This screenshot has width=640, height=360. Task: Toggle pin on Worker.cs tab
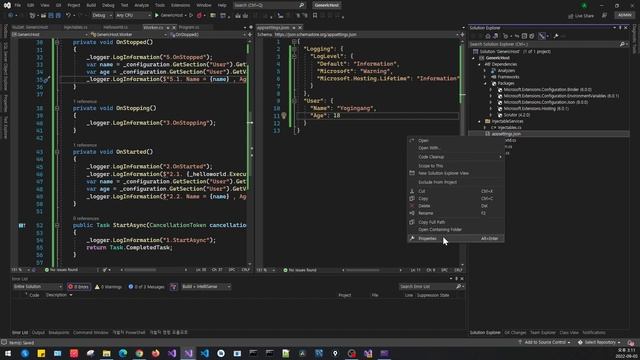tap(168, 27)
